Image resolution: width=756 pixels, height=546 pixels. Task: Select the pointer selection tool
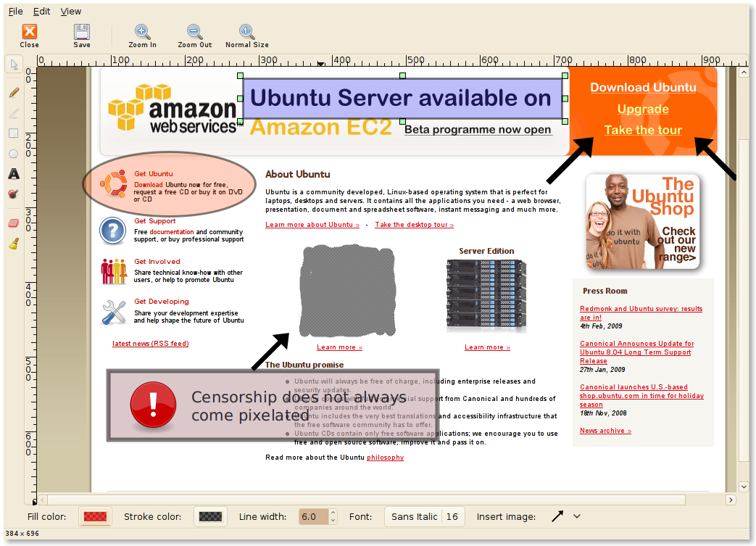point(13,65)
